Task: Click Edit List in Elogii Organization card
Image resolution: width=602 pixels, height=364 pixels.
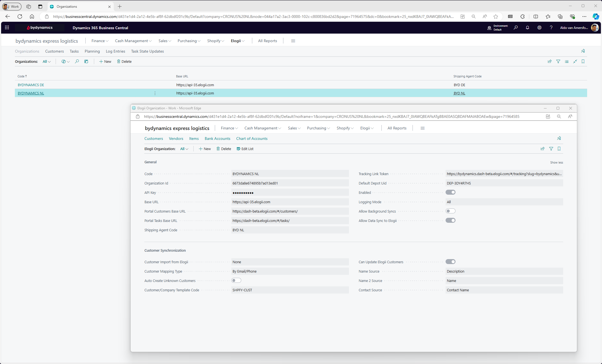Action: click(245, 149)
